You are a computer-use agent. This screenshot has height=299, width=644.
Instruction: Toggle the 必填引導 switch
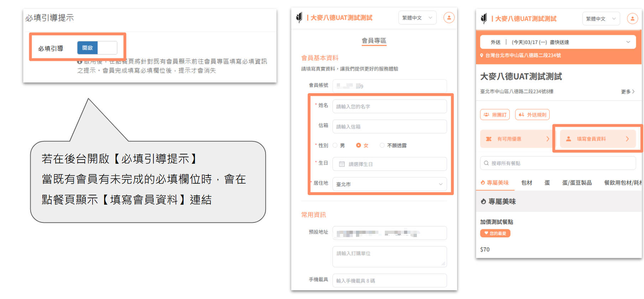tap(97, 48)
